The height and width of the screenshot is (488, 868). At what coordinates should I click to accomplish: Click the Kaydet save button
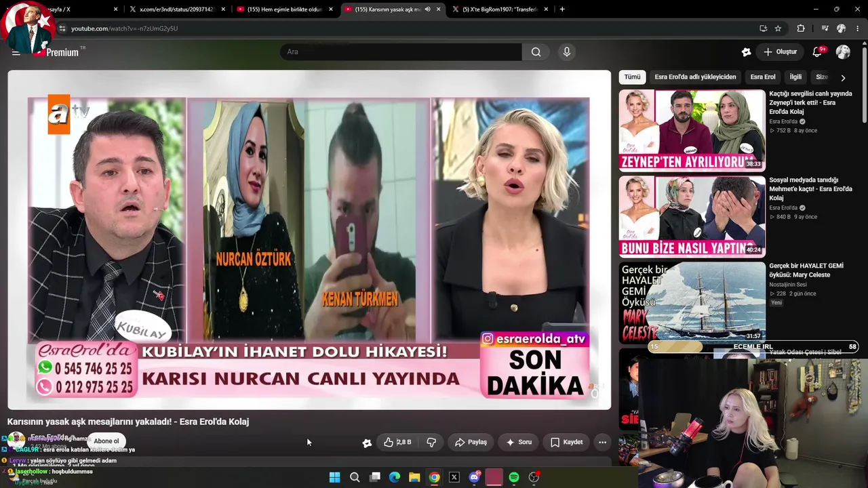[566, 442]
